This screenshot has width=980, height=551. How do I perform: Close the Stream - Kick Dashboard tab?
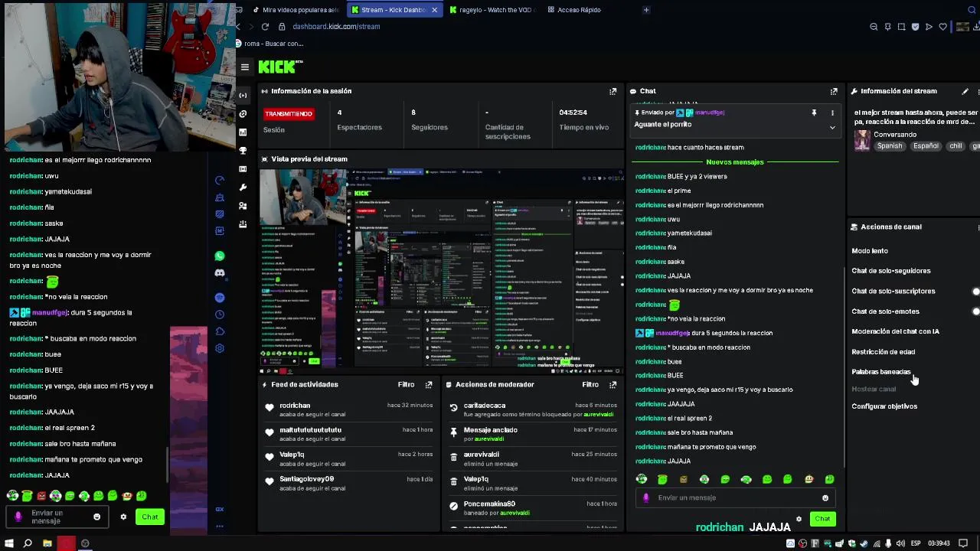coord(435,10)
